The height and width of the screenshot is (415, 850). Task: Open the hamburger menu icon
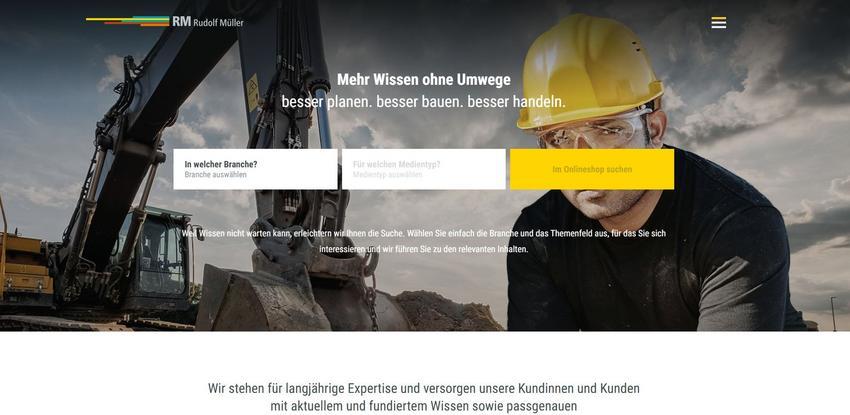pyautogui.click(x=719, y=23)
